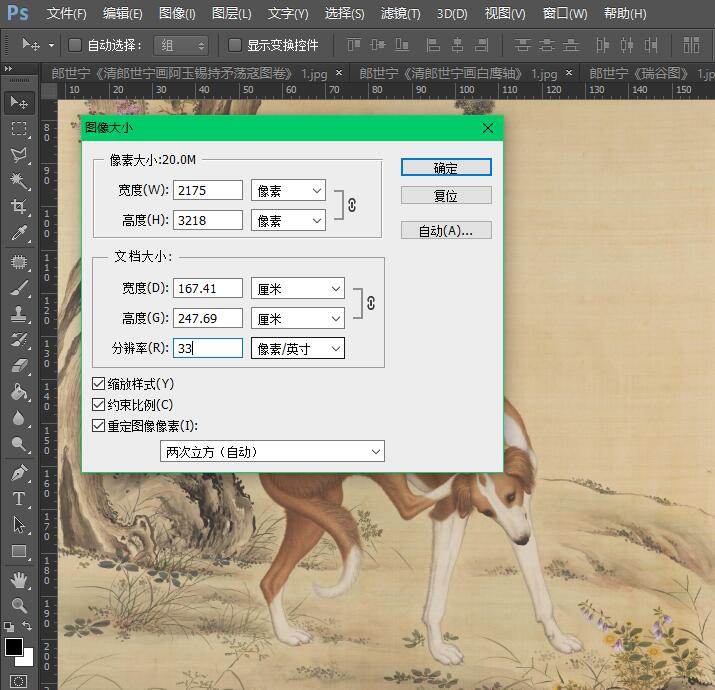This screenshot has height=690, width=715.
Task: Open resolution unit 像素/英寸 dropdown
Action: click(298, 349)
